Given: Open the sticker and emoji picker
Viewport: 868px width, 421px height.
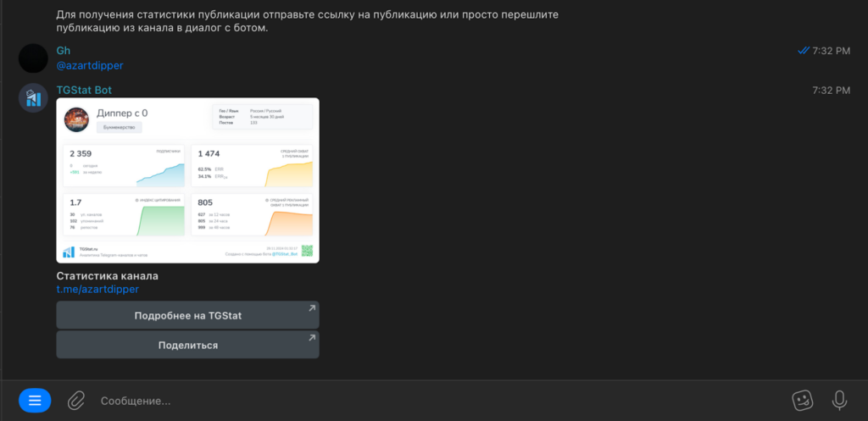Looking at the screenshot, I should point(803,401).
